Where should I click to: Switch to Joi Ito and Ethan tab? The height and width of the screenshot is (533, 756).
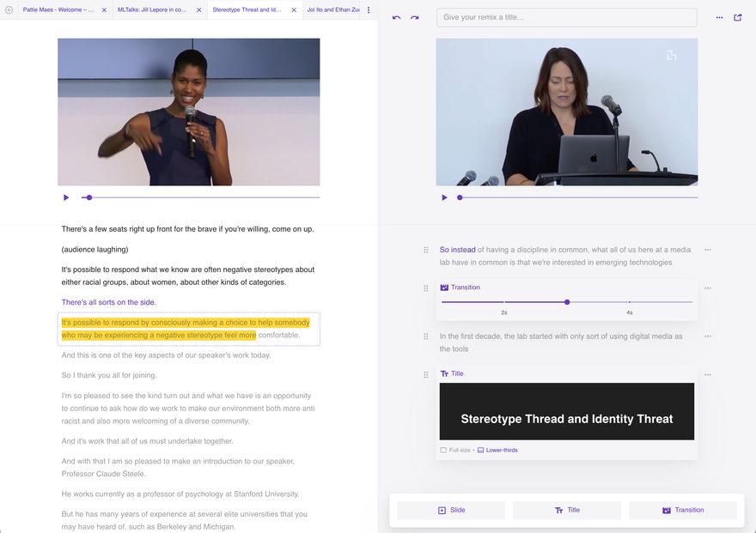pyautogui.click(x=333, y=10)
